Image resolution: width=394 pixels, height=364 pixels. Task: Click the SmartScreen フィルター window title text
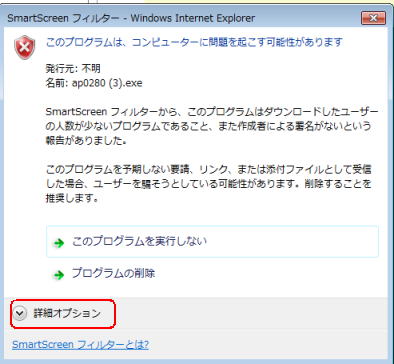[x=131, y=18]
